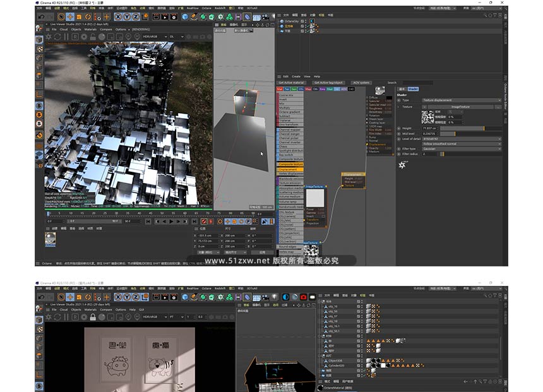Open the Follow smoothed normal dropdown
This screenshot has width=543, height=392.
coord(462,144)
